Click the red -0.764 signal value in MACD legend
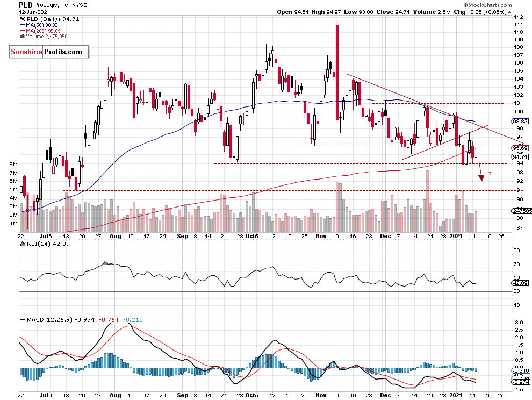This screenshot has width=532, height=400. tap(109, 319)
